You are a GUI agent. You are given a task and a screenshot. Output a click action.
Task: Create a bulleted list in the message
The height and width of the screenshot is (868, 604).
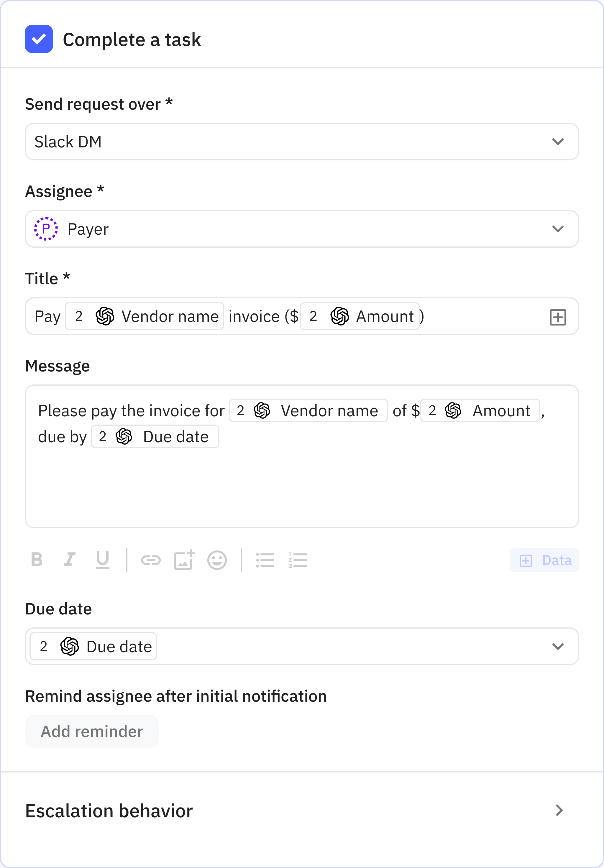265,560
